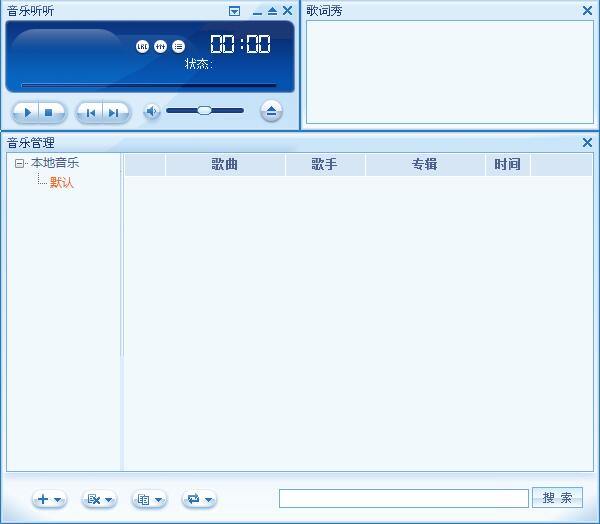Skip to the previous track
The height and width of the screenshot is (524, 600).
click(91, 113)
